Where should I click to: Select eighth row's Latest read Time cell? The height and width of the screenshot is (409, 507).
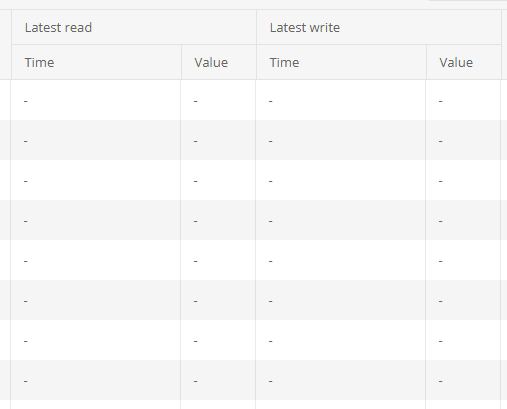tap(96, 380)
